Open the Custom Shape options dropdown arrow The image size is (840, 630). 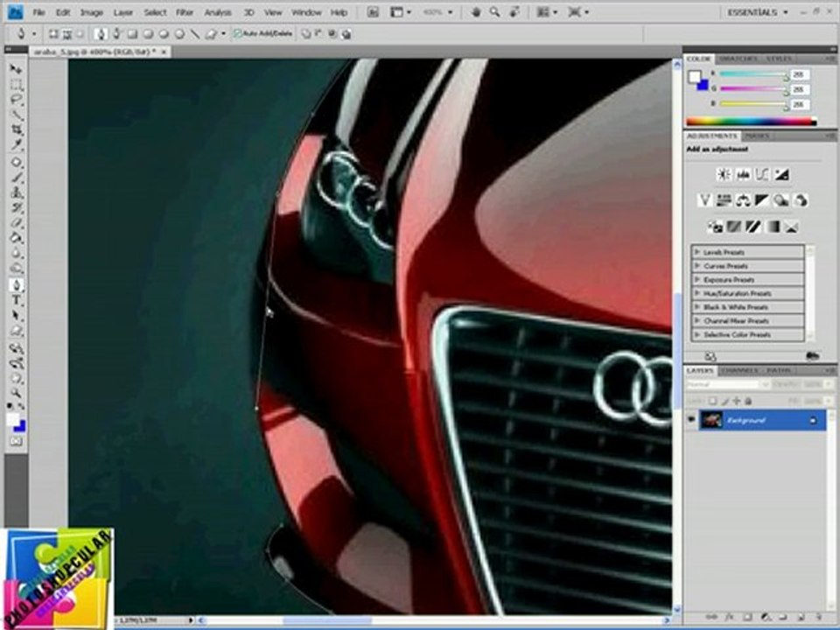tap(223, 34)
